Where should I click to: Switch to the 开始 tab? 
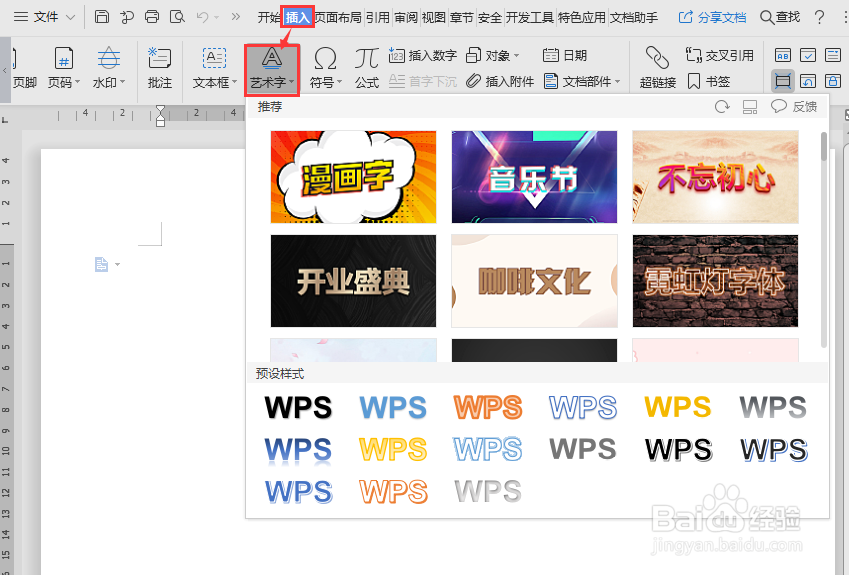(269, 18)
